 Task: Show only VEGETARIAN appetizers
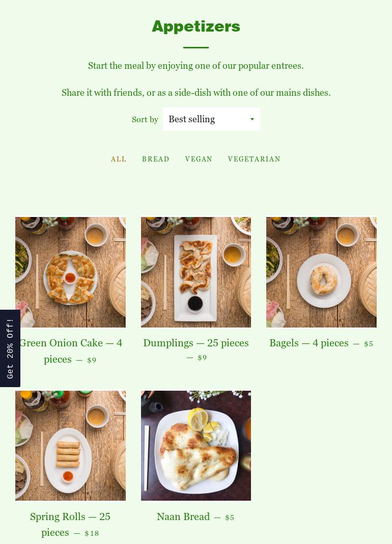(254, 159)
